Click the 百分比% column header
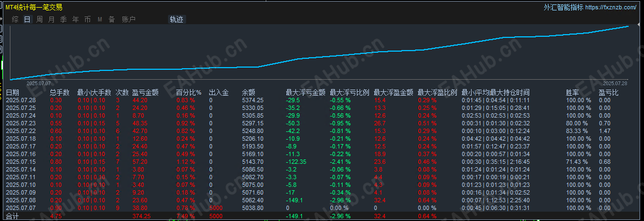Screen dimensions: 644x221 coord(188,92)
